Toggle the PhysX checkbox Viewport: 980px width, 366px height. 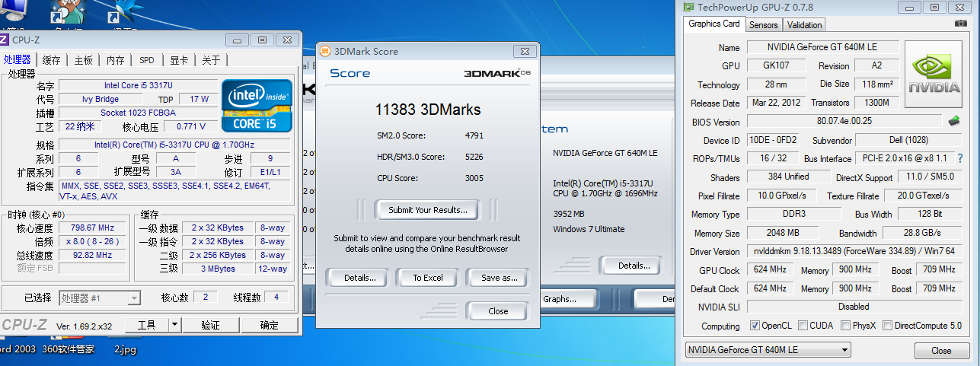[x=845, y=326]
